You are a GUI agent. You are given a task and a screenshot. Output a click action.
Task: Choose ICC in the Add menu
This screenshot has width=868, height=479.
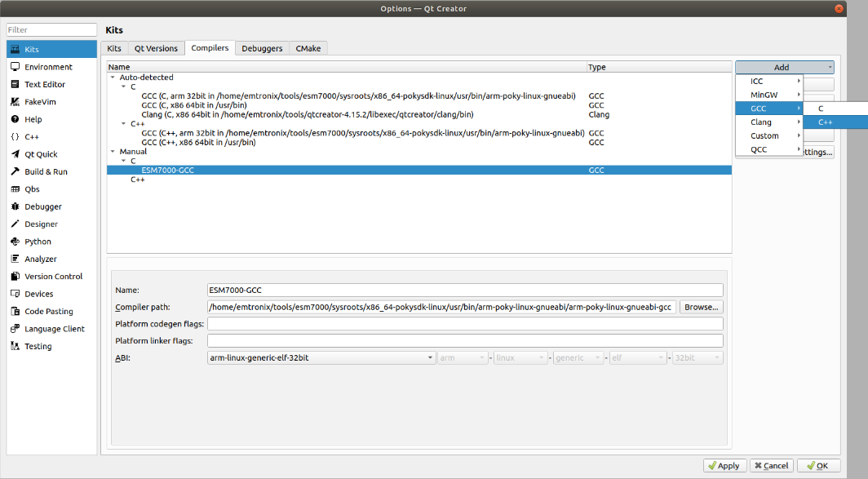click(x=769, y=81)
